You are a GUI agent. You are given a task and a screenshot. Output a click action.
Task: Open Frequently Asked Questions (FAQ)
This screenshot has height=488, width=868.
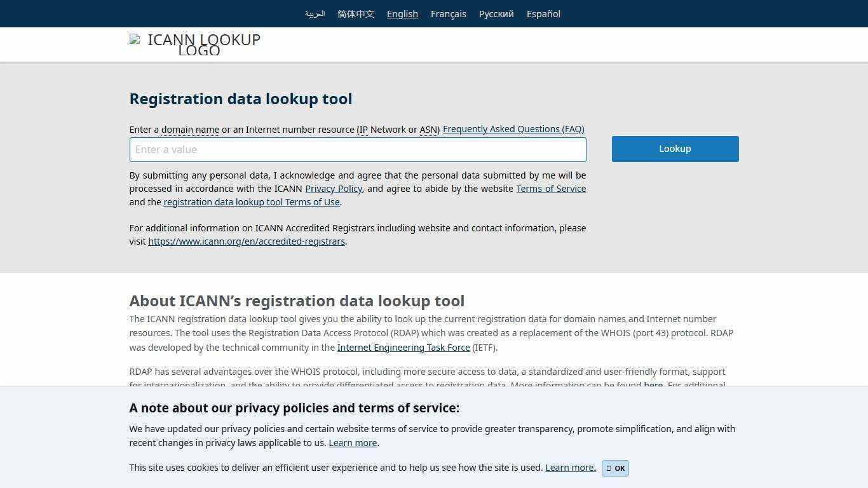pyautogui.click(x=513, y=129)
